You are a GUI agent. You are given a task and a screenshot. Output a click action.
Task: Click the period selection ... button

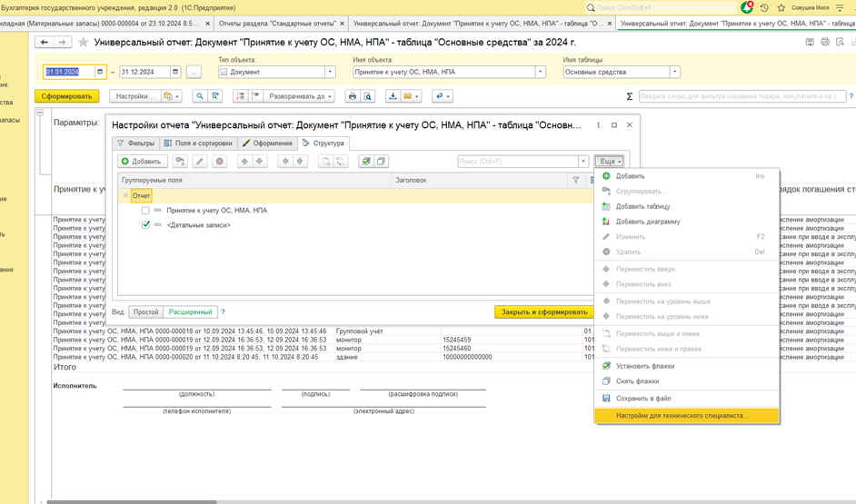click(194, 72)
